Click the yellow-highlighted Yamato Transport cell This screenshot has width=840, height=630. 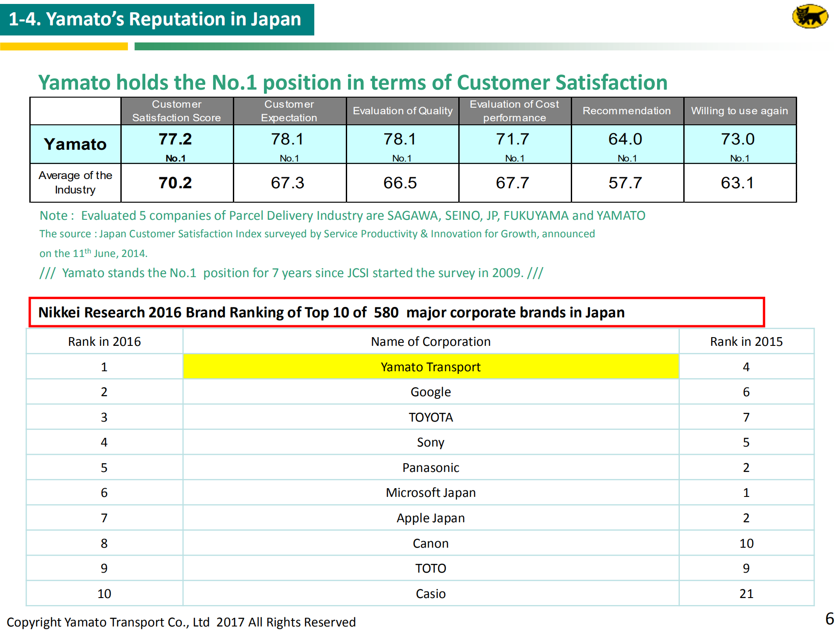(x=430, y=367)
